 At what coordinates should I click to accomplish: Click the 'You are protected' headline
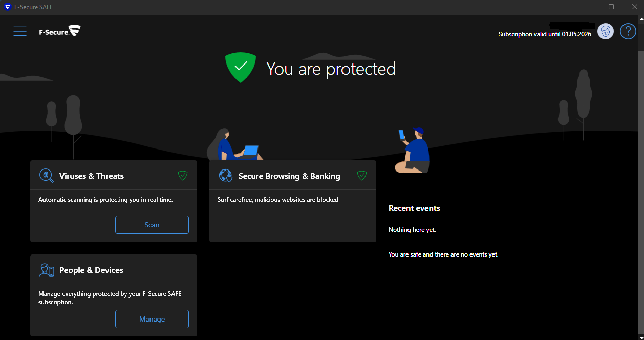coord(331,69)
